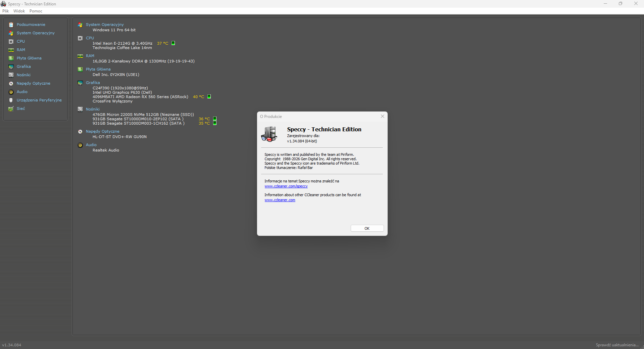Click the Nośniki disk icon in sidebar
The image size is (644, 349).
pyautogui.click(x=11, y=75)
